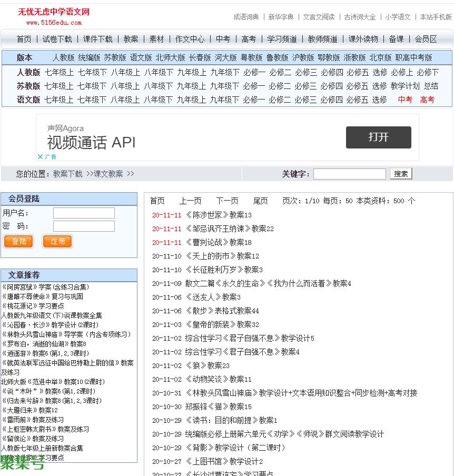Open 作文中心 in the main navigation
The image size is (454, 476).
click(x=190, y=39)
